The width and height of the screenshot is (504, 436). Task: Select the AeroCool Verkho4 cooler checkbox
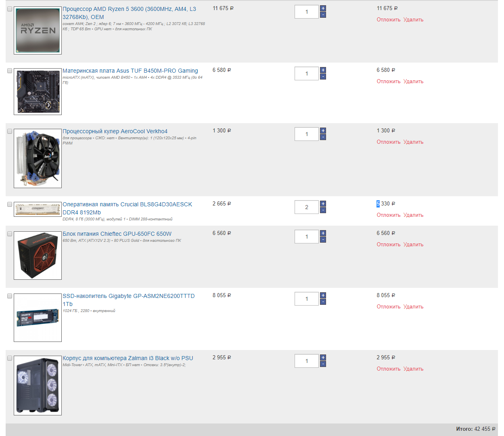[10, 131]
